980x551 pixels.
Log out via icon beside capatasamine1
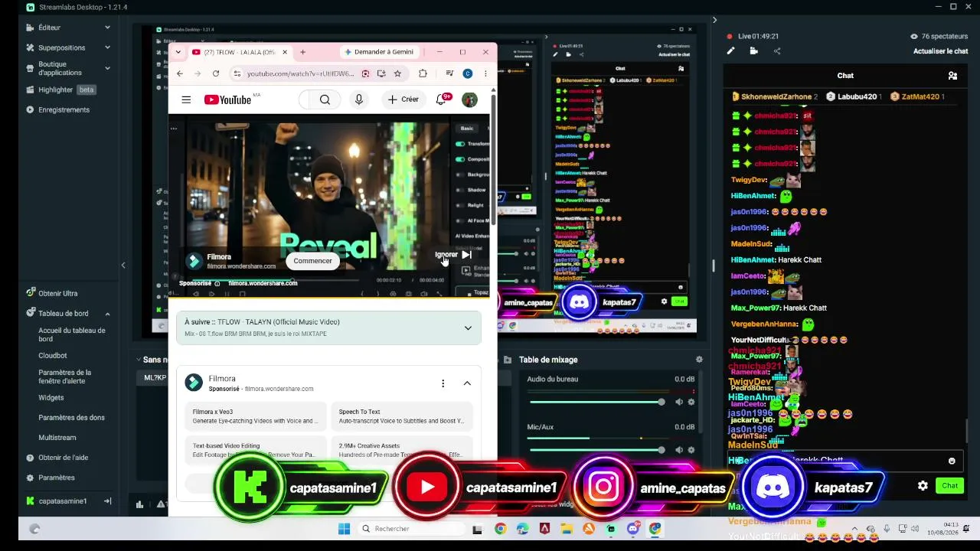(108, 501)
